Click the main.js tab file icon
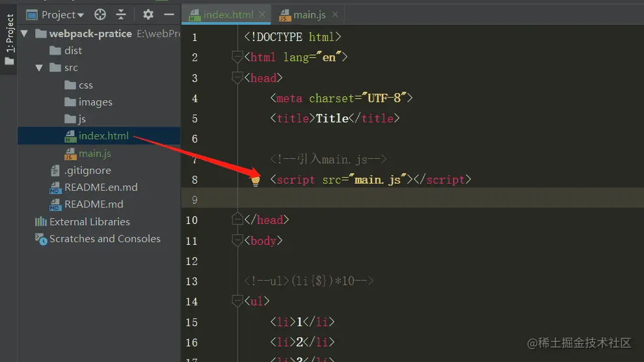 coord(285,15)
